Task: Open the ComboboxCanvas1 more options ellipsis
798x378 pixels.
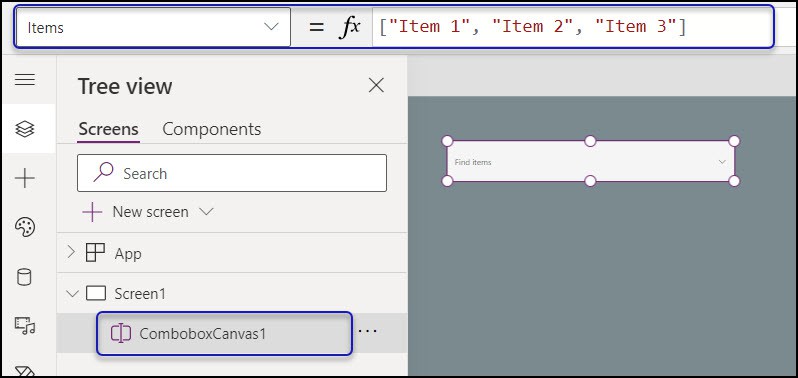Action: pyautogui.click(x=367, y=331)
